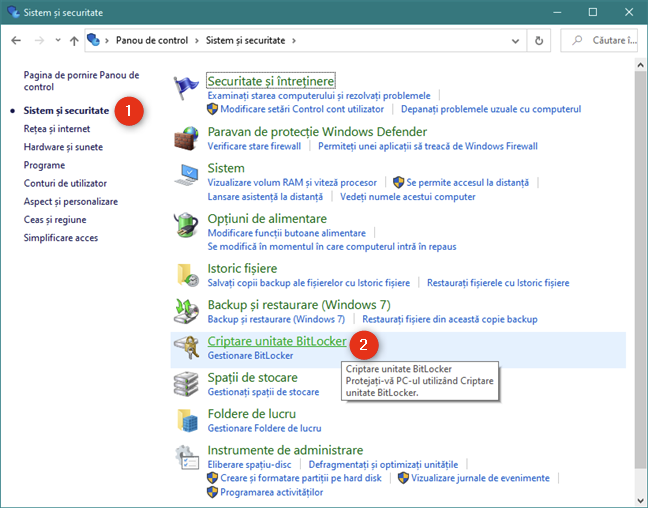The height and width of the screenshot is (508, 648).
Task: Select Sistem și securitate in the sidebar
Action: (66, 111)
